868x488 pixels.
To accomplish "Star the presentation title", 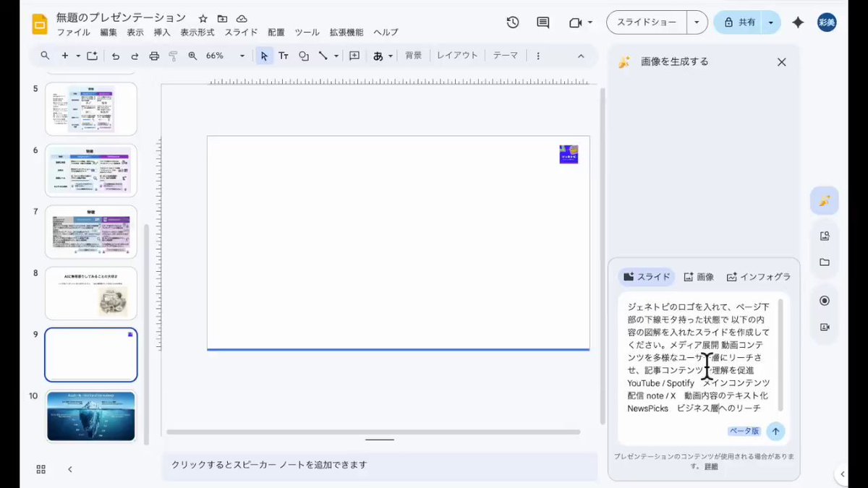I will (203, 18).
